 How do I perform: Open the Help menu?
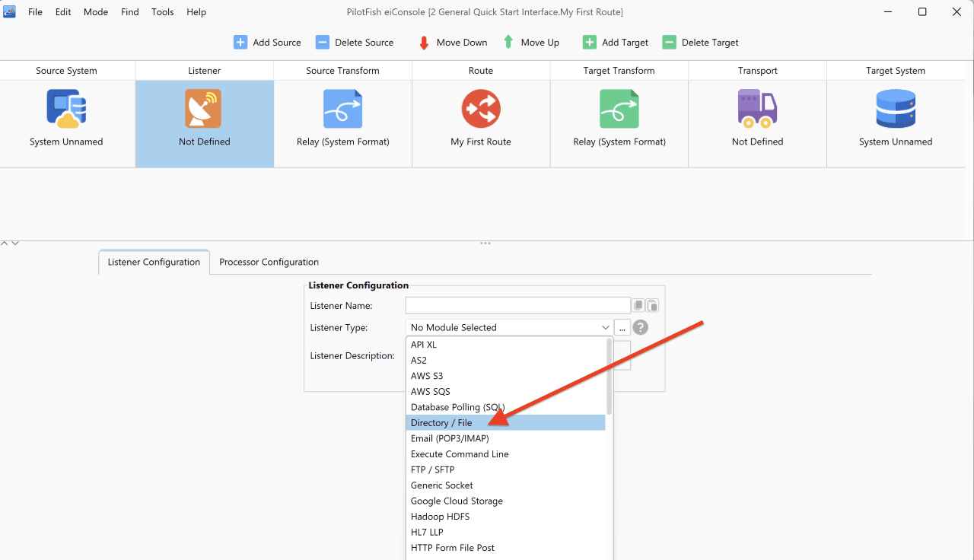196,12
